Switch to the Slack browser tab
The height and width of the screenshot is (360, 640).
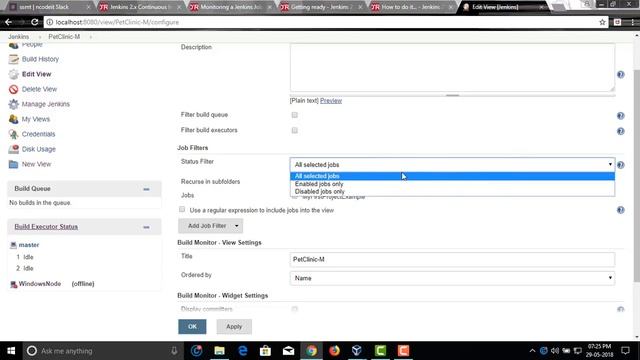coord(49,7)
